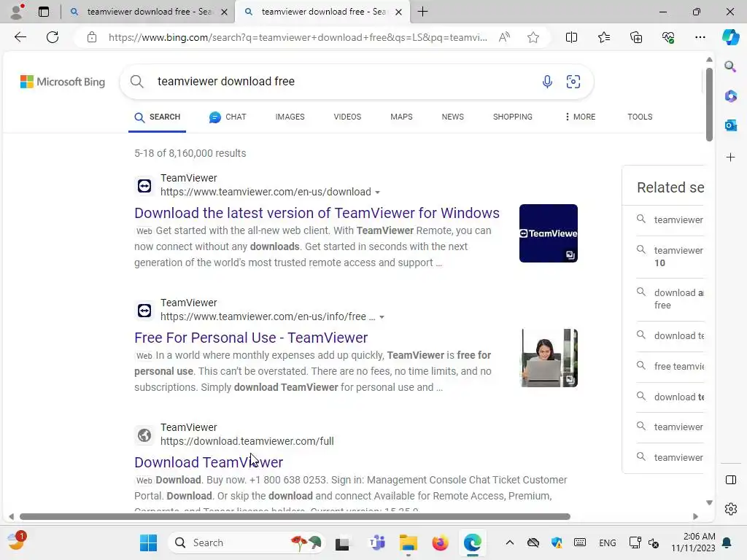Open File Explorer from taskbar
Viewport: 747px width, 560px height.
[409, 542]
